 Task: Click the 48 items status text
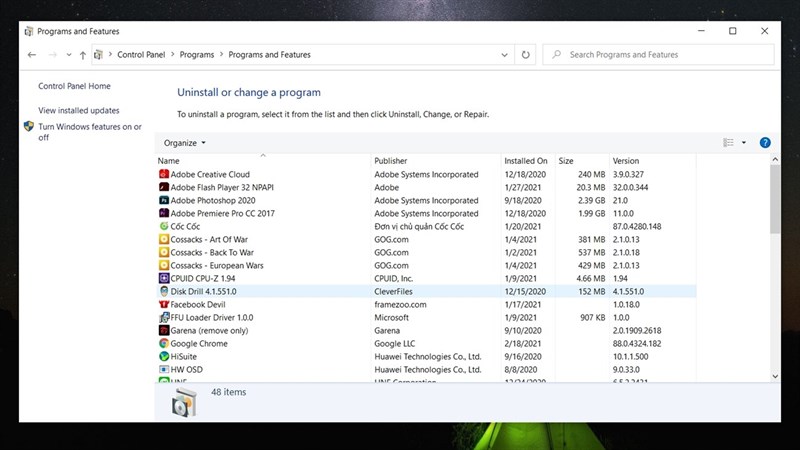pyautogui.click(x=229, y=392)
